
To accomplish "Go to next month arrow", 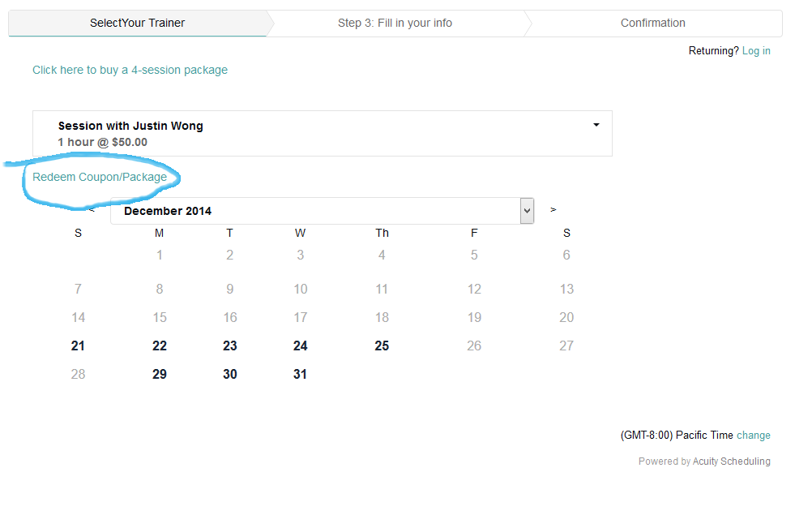I will (x=553, y=209).
